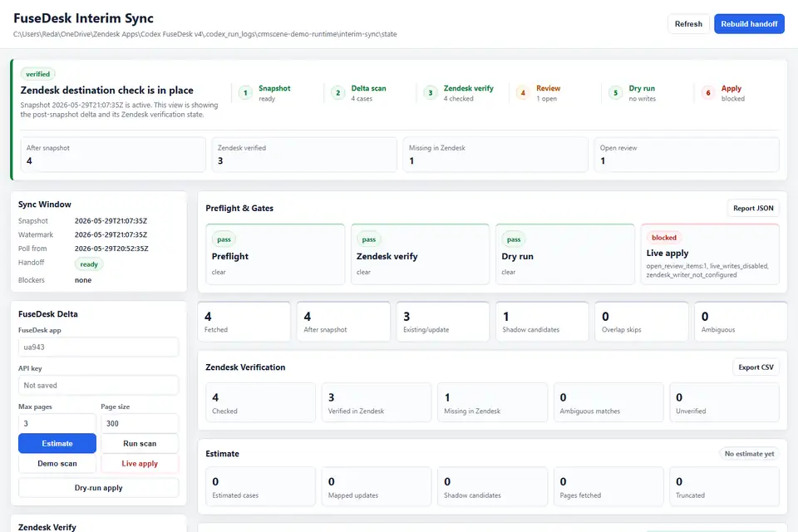798x532 pixels.
Task: Select the Pages fetched card
Action: (x=608, y=486)
